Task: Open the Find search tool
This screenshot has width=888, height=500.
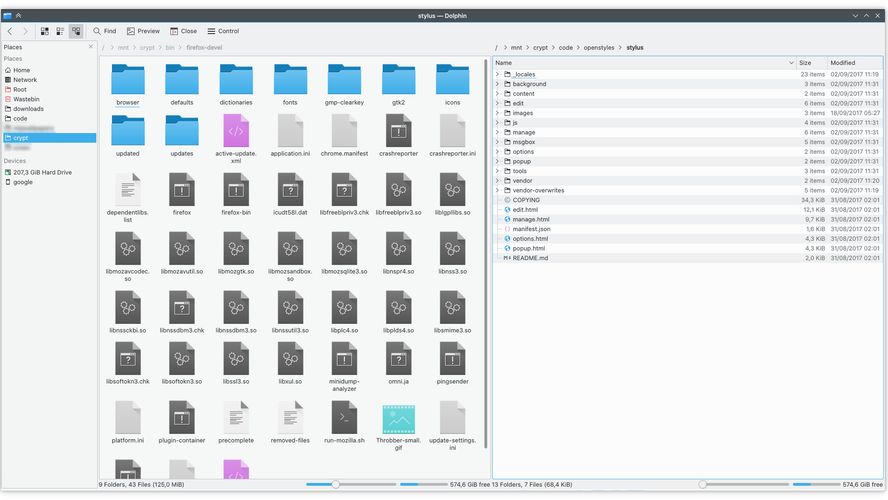Action: click(x=105, y=31)
